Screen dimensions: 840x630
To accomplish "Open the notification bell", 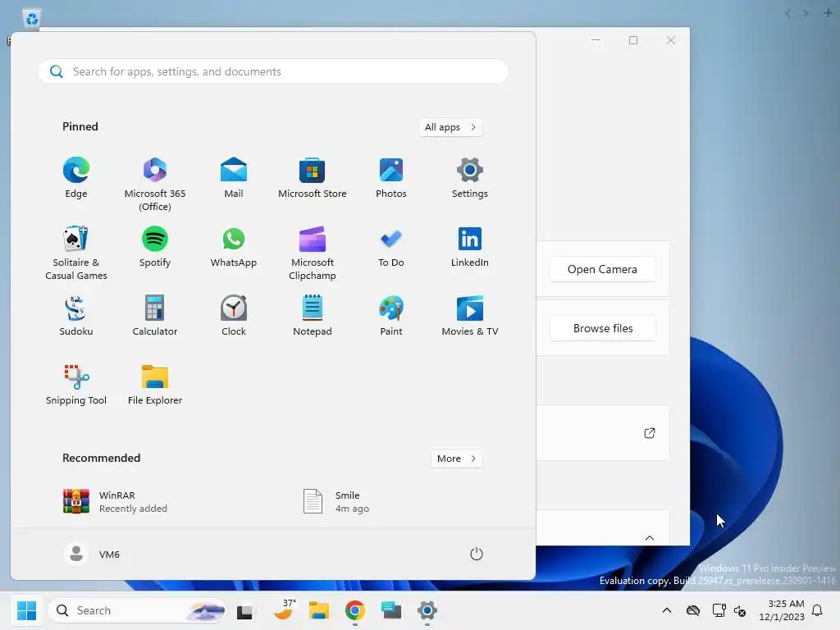I will pyautogui.click(x=817, y=610).
